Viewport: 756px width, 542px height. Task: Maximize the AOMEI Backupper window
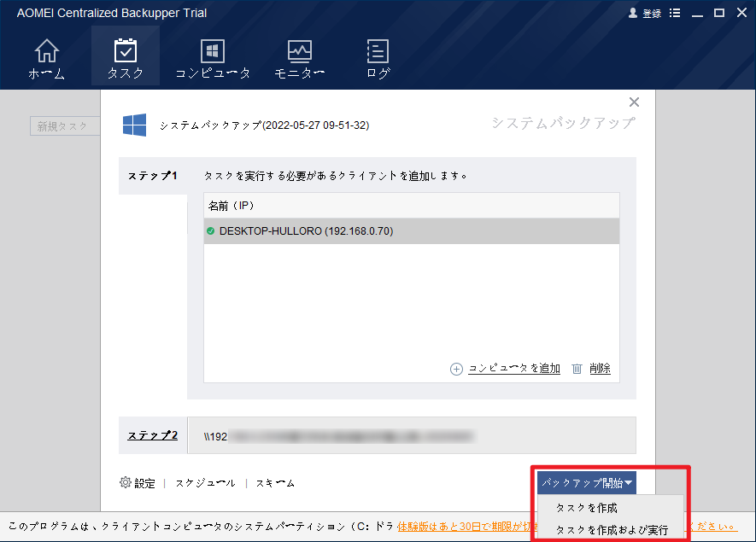719,13
